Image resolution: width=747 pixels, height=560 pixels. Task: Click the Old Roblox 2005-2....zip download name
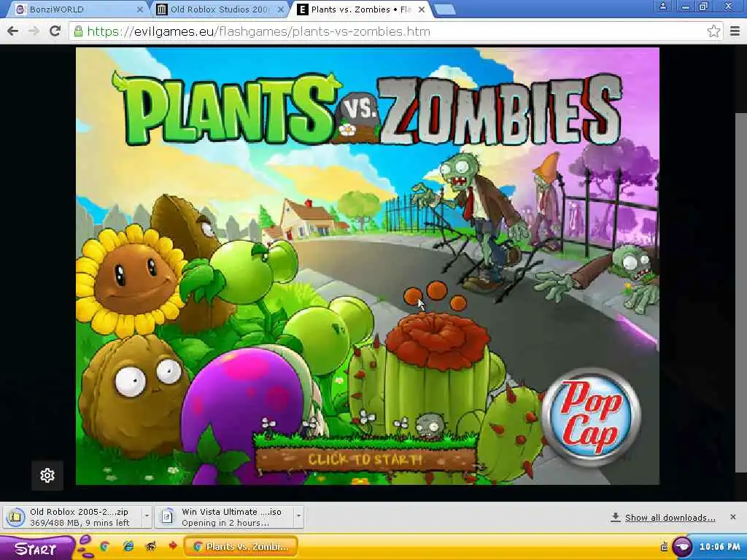point(79,512)
